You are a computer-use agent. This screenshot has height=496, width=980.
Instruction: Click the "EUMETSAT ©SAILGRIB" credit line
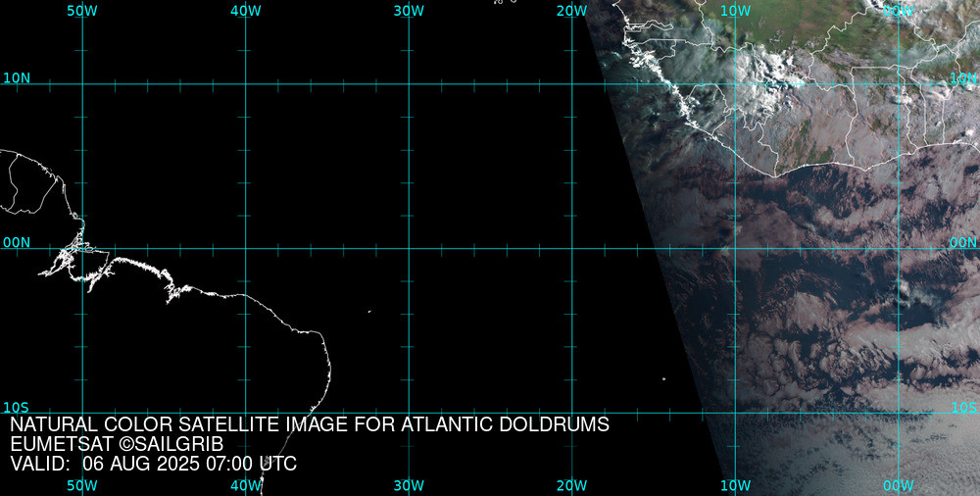tap(117, 445)
